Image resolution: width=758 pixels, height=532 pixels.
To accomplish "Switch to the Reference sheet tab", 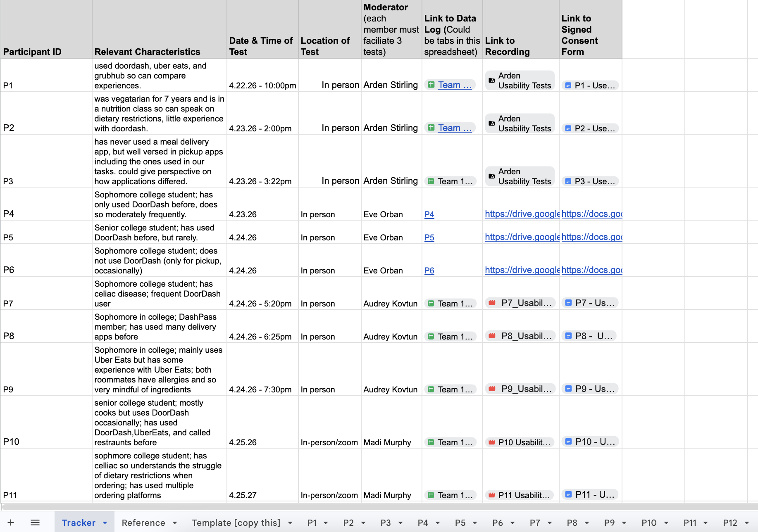I will coord(143,522).
